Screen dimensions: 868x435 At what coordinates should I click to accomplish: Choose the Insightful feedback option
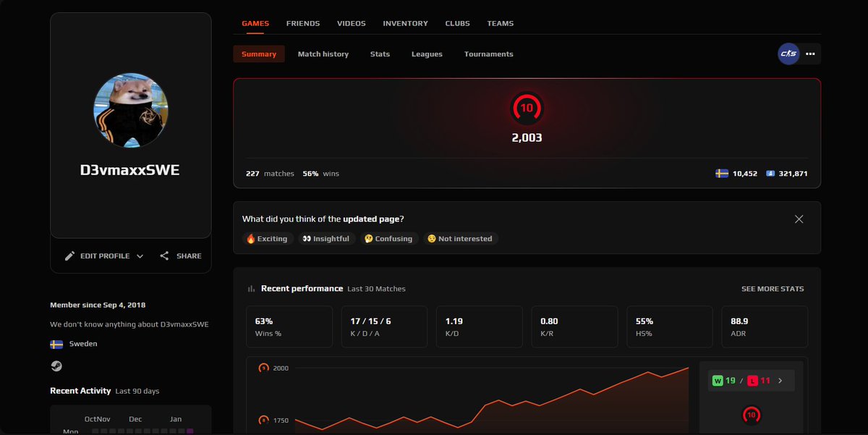pyautogui.click(x=327, y=239)
